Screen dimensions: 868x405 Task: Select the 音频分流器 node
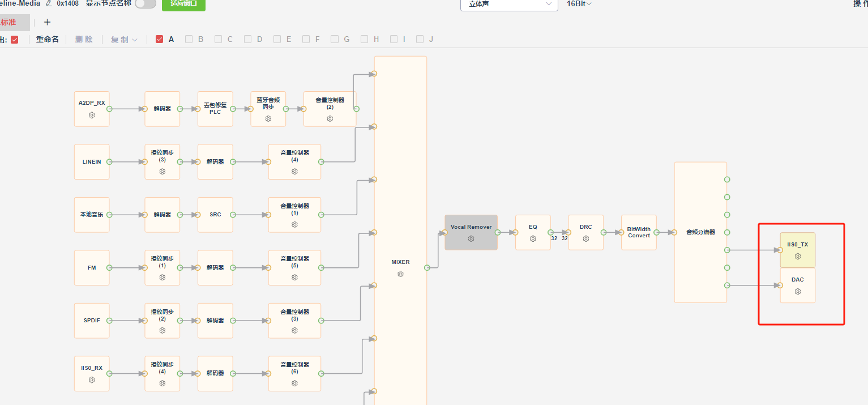click(700, 232)
